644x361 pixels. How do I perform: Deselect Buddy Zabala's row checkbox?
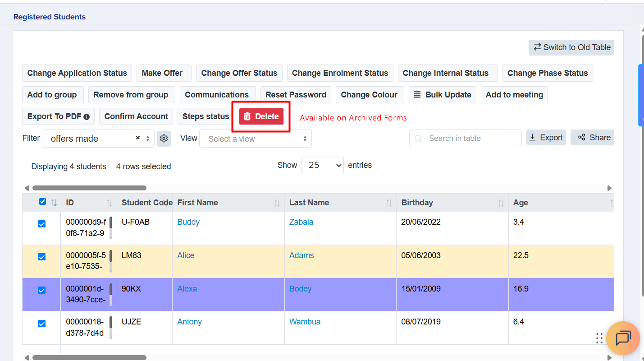tap(41, 224)
